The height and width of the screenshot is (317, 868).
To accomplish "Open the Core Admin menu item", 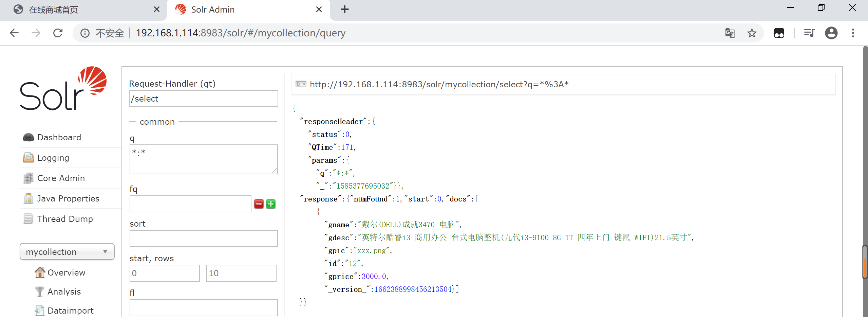I will [x=61, y=178].
